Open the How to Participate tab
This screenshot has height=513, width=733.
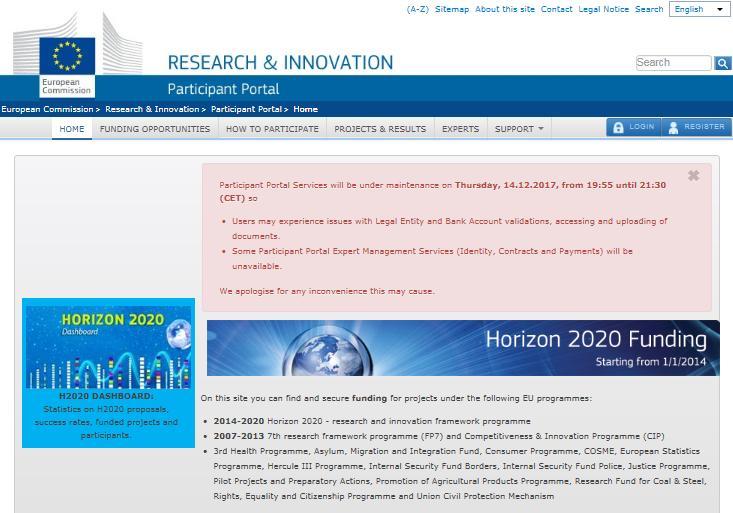click(x=272, y=129)
